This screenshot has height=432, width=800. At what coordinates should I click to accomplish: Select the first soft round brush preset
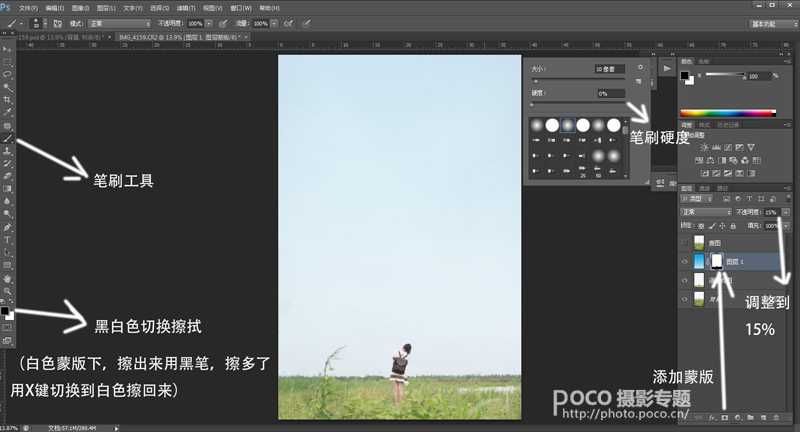click(537, 125)
